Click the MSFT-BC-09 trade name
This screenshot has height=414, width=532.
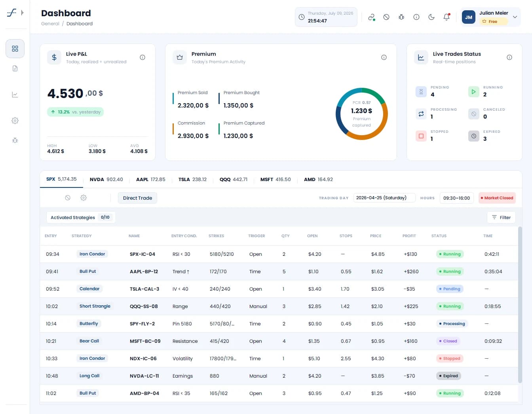point(145,341)
